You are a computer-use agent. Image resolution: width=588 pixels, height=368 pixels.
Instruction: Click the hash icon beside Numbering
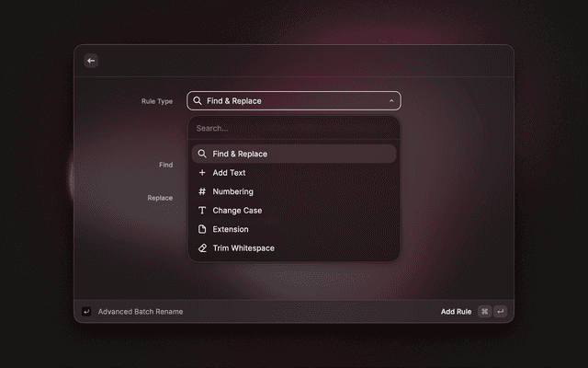(202, 191)
